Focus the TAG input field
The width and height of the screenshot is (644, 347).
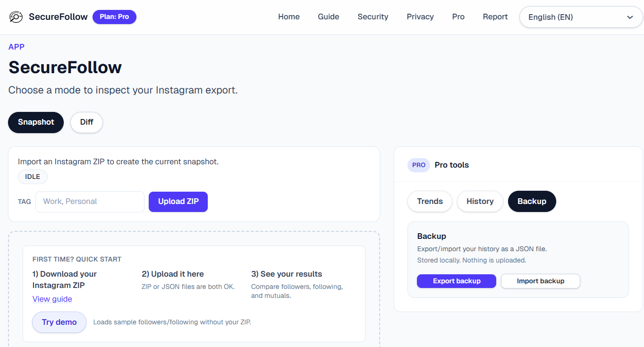coord(90,202)
